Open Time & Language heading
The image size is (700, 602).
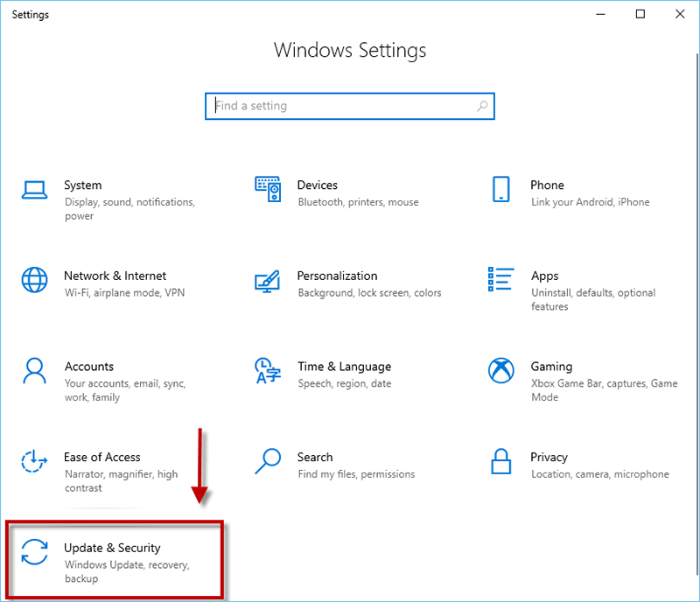click(x=344, y=367)
